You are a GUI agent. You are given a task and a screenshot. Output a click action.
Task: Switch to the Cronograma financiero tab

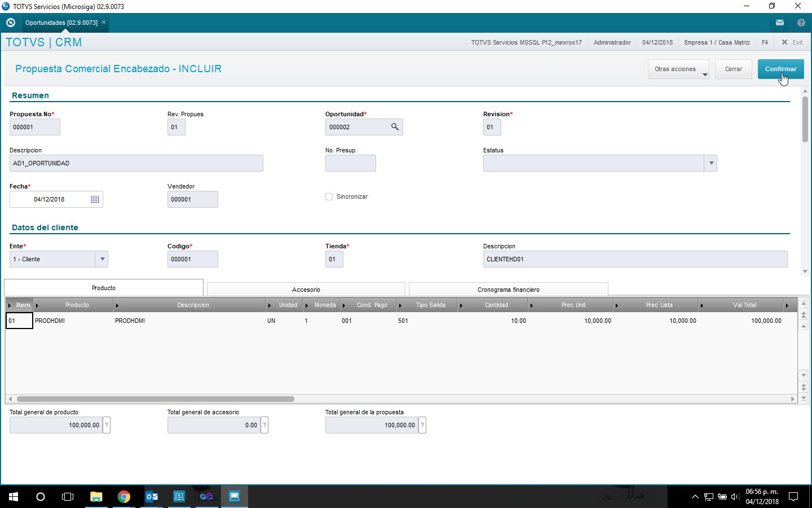point(509,290)
